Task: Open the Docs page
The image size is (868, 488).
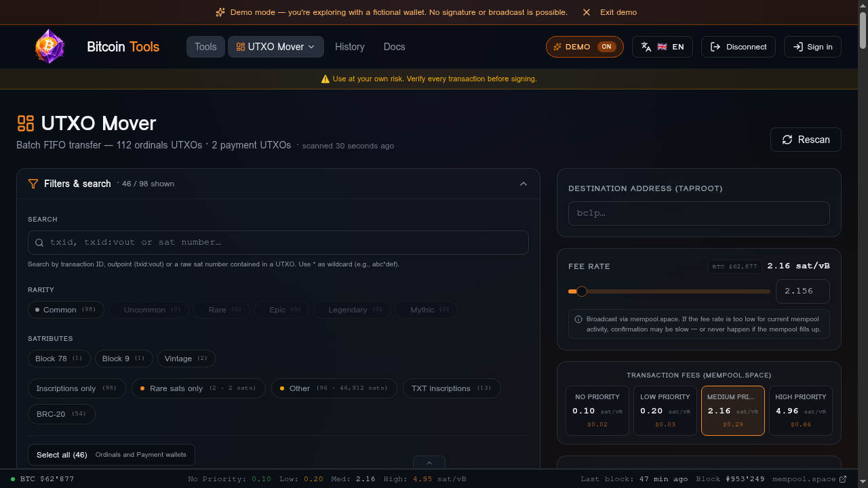Action: [x=394, y=47]
